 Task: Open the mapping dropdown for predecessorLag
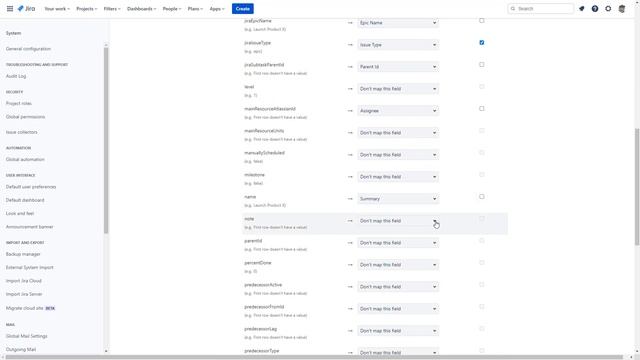pyautogui.click(x=398, y=331)
